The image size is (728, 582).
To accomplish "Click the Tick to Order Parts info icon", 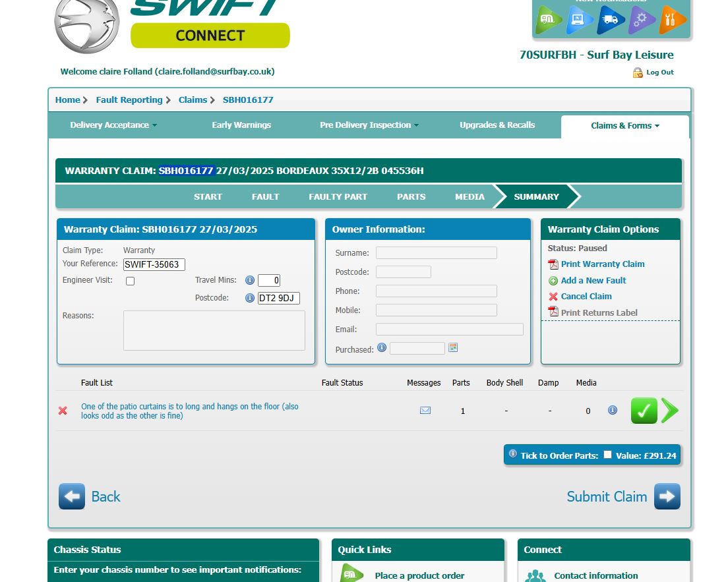I will (512, 453).
